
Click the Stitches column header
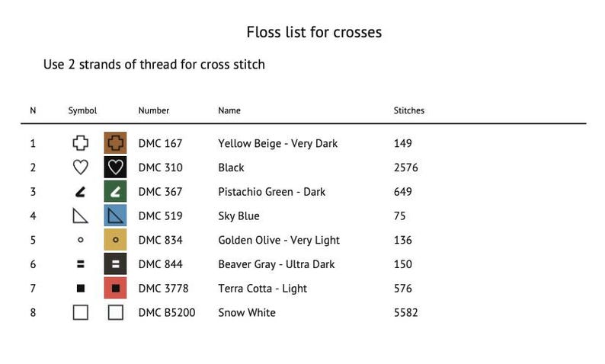click(x=409, y=110)
